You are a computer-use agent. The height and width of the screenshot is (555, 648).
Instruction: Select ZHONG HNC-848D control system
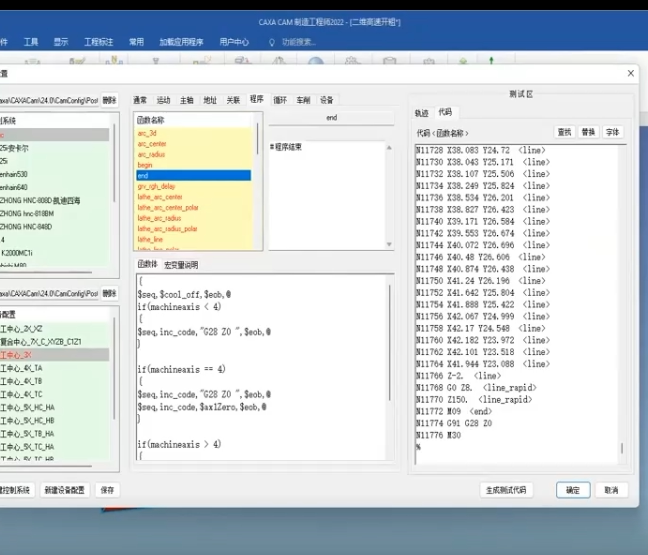(55, 227)
